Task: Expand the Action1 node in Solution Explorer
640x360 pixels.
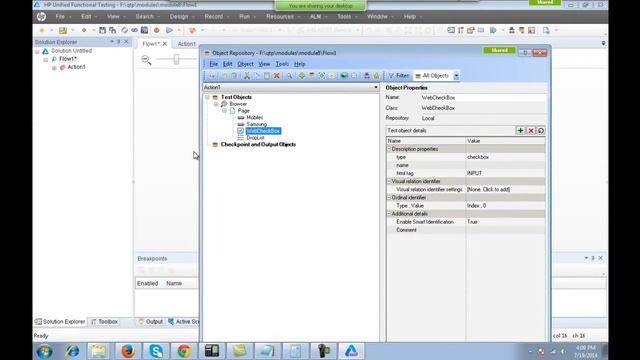Action: click(54, 68)
